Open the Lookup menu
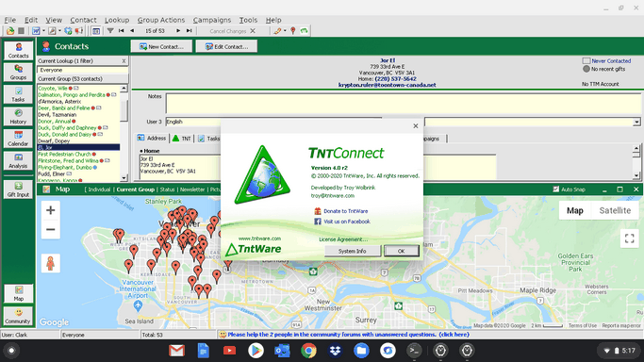The width and height of the screenshot is (644, 362). coord(117,20)
